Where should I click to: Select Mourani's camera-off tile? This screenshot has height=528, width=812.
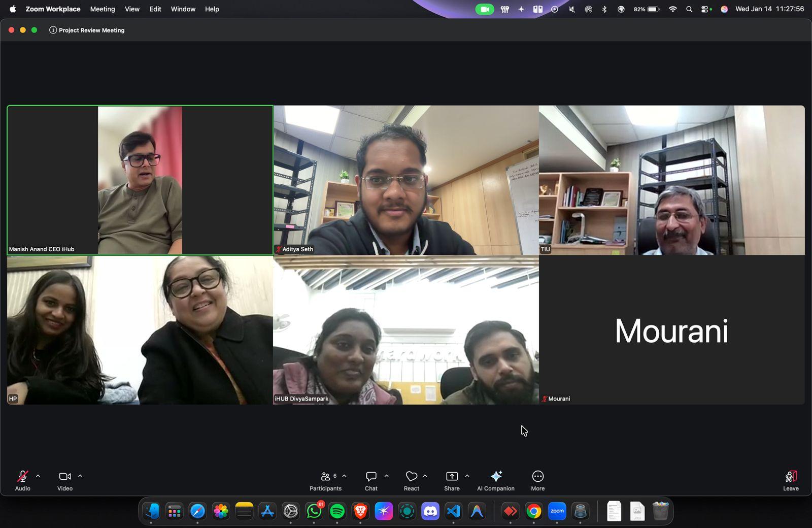(x=672, y=330)
